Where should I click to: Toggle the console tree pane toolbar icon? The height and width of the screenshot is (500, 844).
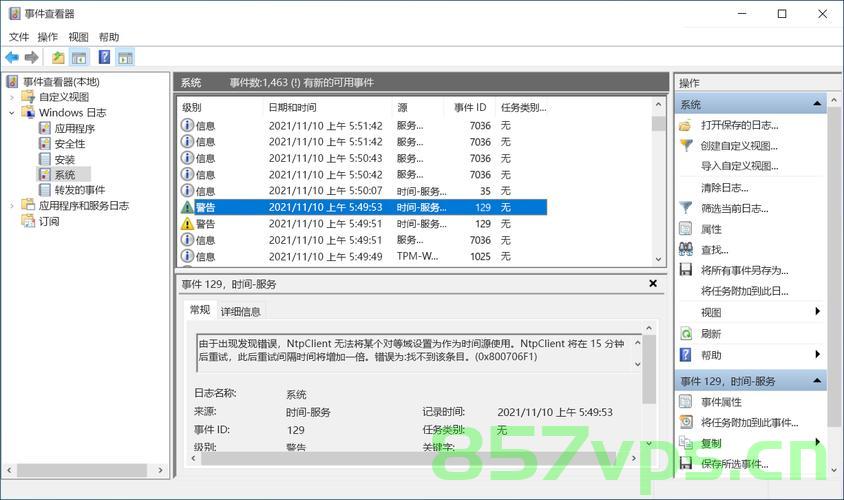click(x=79, y=57)
